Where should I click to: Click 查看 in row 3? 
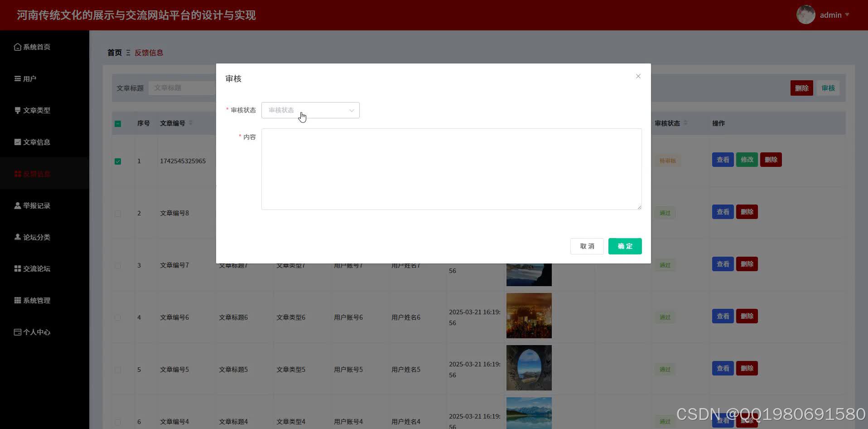[723, 264]
